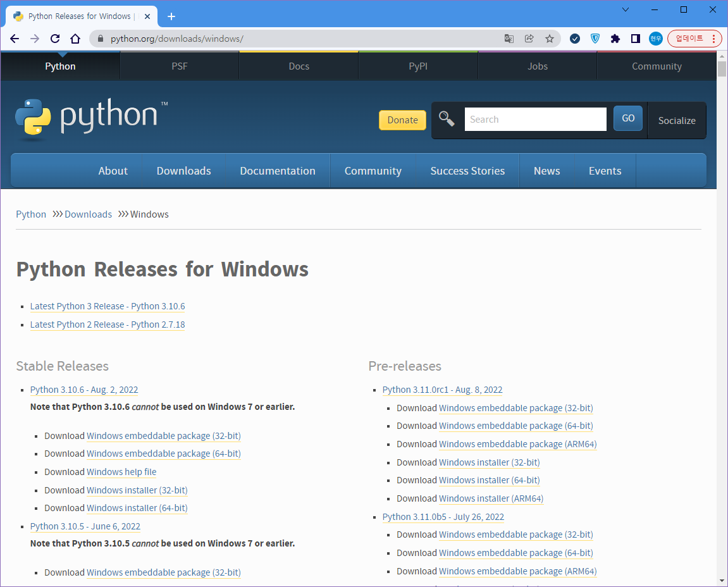Open the About menu
728x587 pixels.
(113, 171)
